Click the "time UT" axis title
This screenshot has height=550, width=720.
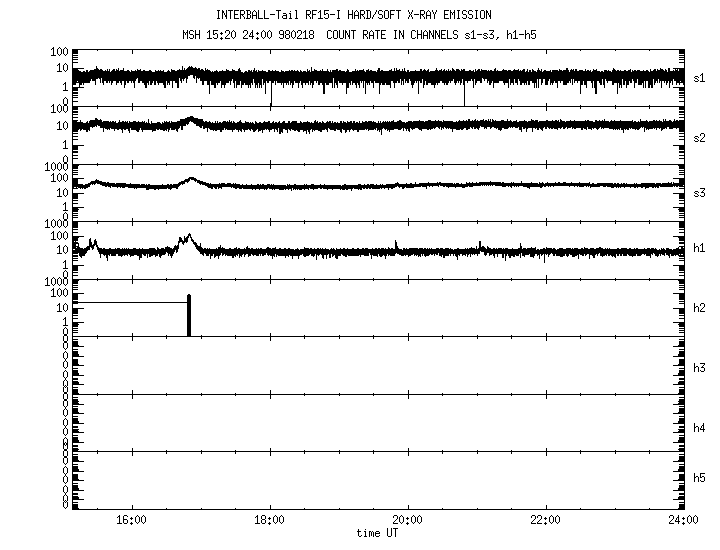[377, 533]
